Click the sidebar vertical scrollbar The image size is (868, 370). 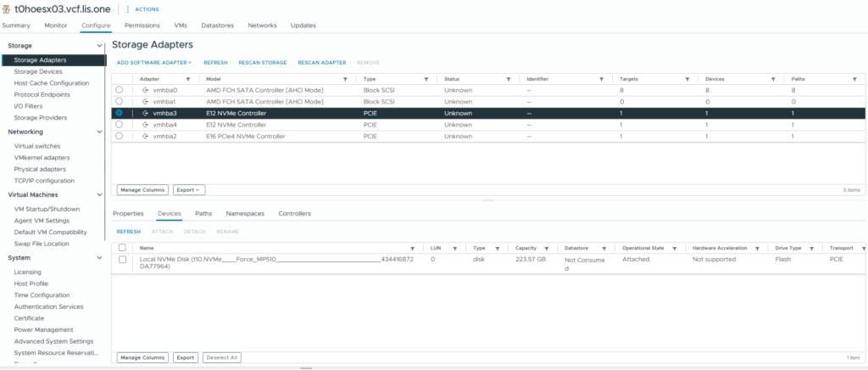coord(106,127)
